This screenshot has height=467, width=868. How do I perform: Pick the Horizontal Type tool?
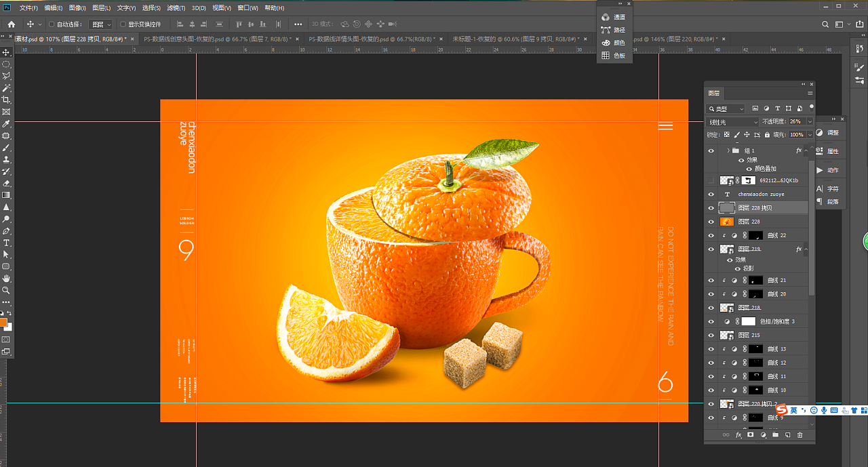[6, 243]
